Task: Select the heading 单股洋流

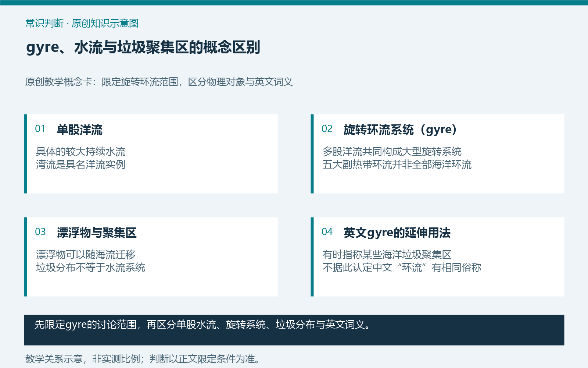Action: coord(80,130)
